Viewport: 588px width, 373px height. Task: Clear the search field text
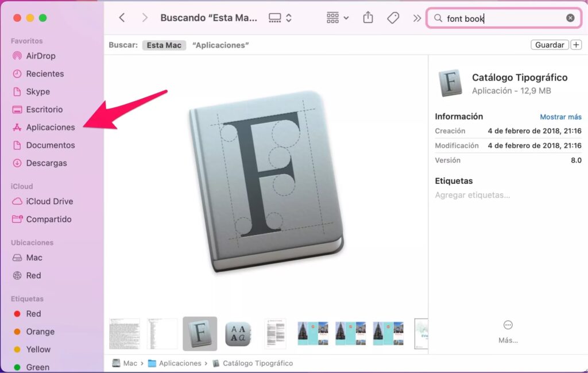coord(570,18)
